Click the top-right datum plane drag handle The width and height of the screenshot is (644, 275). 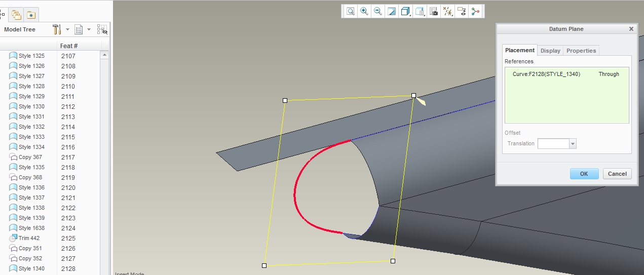click(413, 95)
